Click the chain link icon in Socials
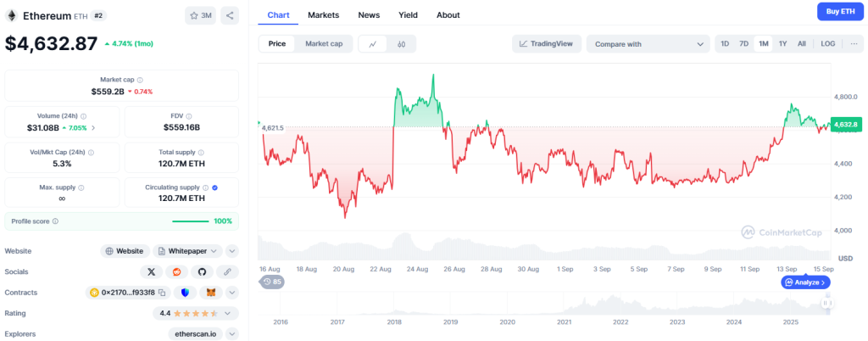The height and width of the screenshot is (341, 868). (x=227, y=271)
